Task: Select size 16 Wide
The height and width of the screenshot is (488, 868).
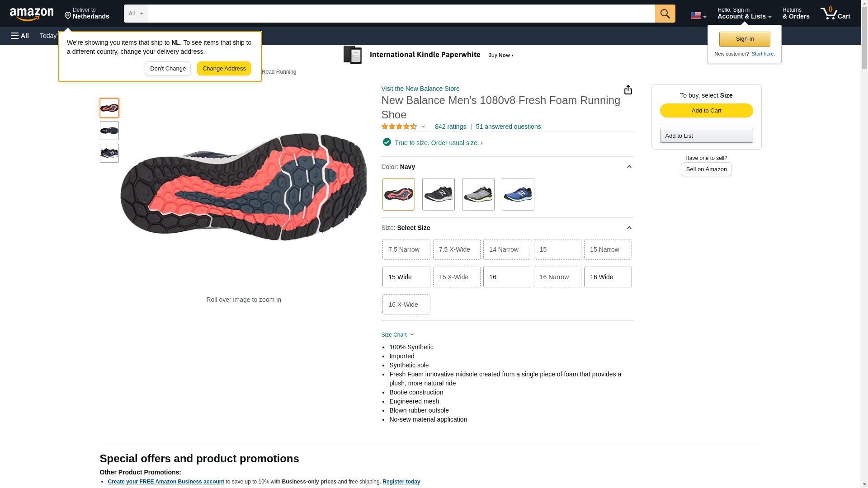Action: 608,277
